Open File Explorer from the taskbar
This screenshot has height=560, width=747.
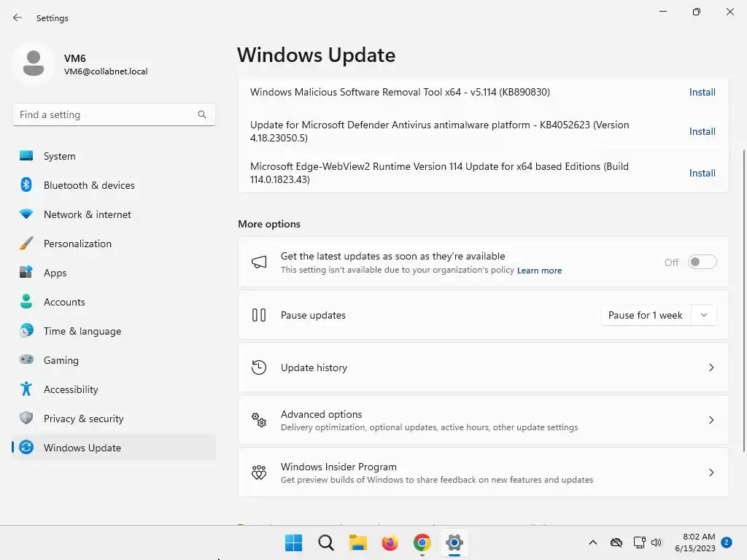pyautogui.click(x=357, y=542)
